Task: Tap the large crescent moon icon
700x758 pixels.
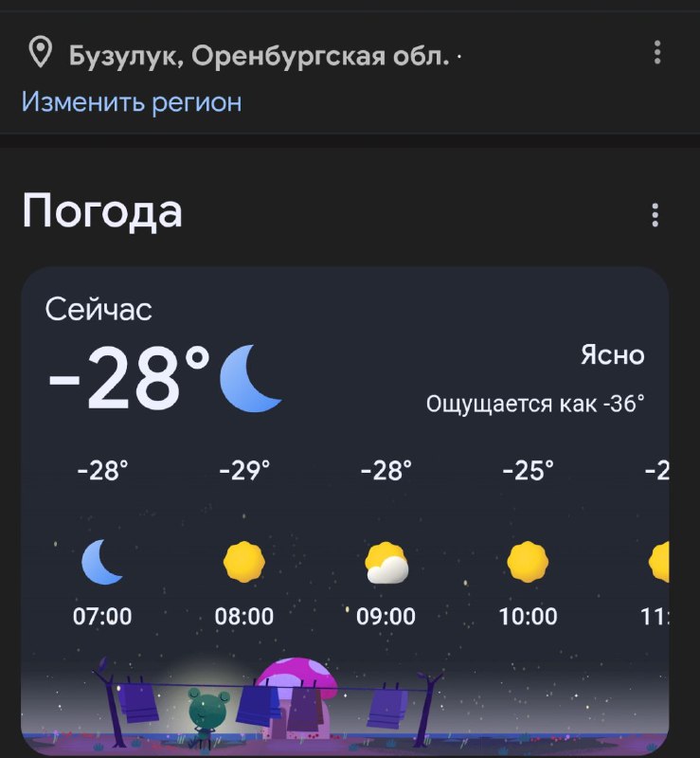Action: point(250,378)
